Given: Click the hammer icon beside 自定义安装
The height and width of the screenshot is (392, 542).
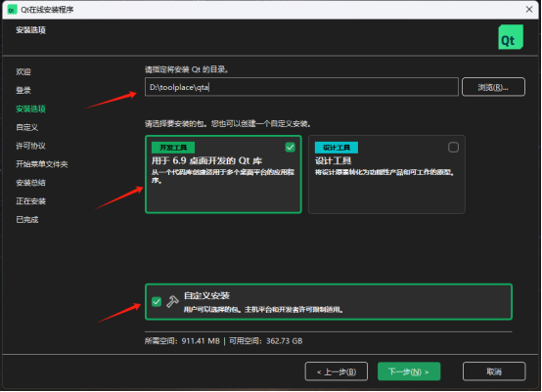Looking at the screenshot, I should coord(172,301).
